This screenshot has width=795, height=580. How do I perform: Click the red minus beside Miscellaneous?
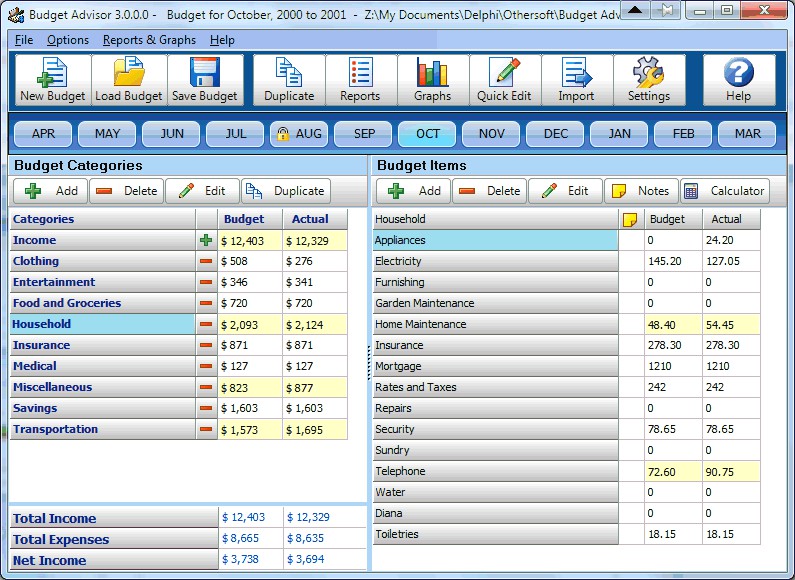coord(206,387)
